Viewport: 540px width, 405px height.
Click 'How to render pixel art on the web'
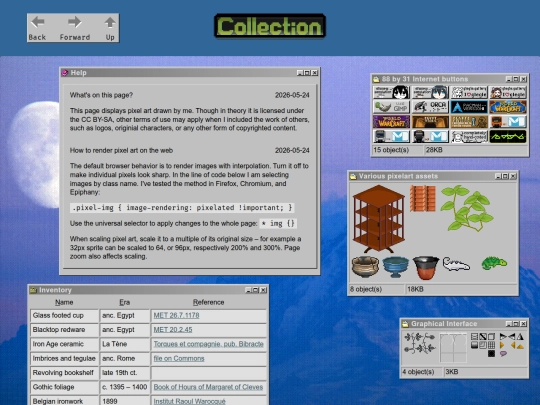121,150
